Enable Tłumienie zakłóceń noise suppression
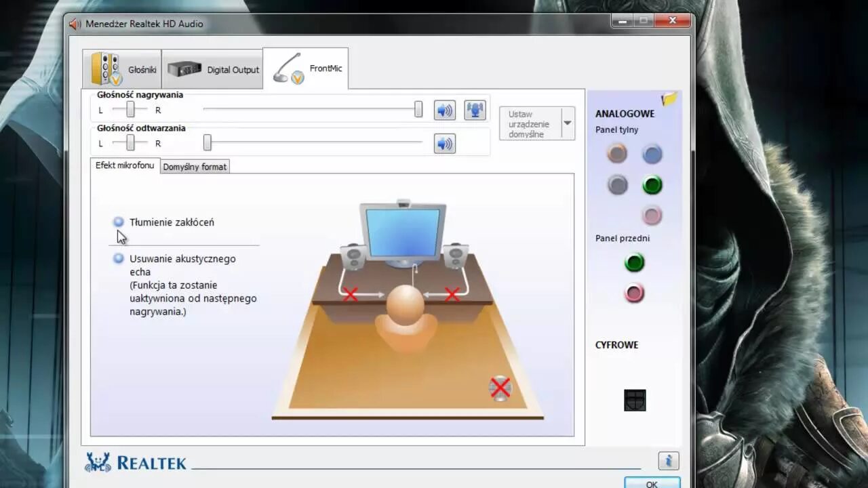Screen dimensions: 868x488 [x=119, y=222]
